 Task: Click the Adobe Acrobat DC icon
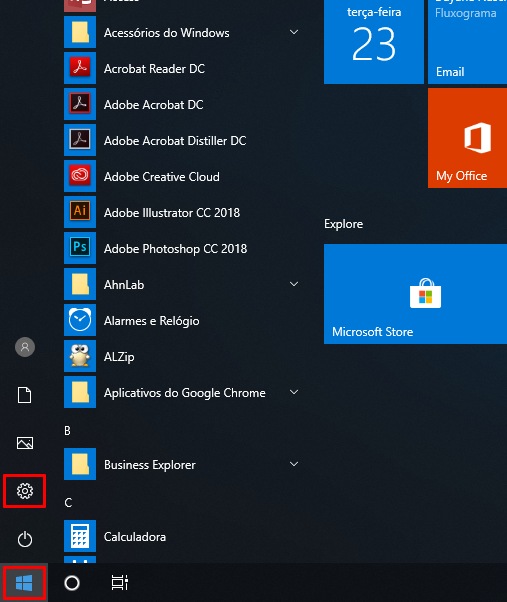[x=80, y=104]
